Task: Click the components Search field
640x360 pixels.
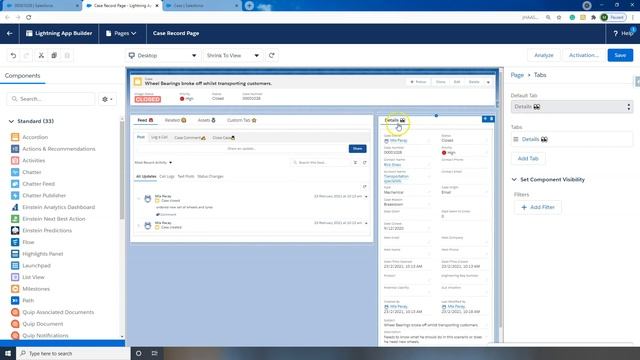Action: (x=51, y=99)
